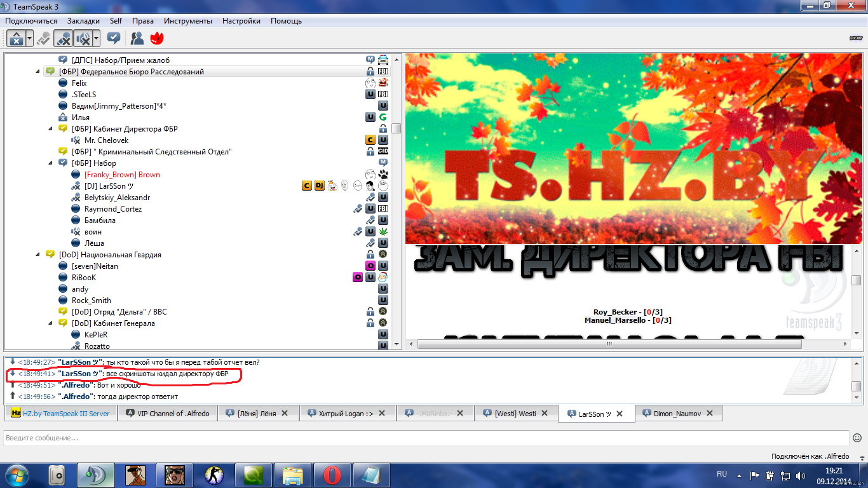
Task: Open the Away status dropdown arrow
Action: 29,39
